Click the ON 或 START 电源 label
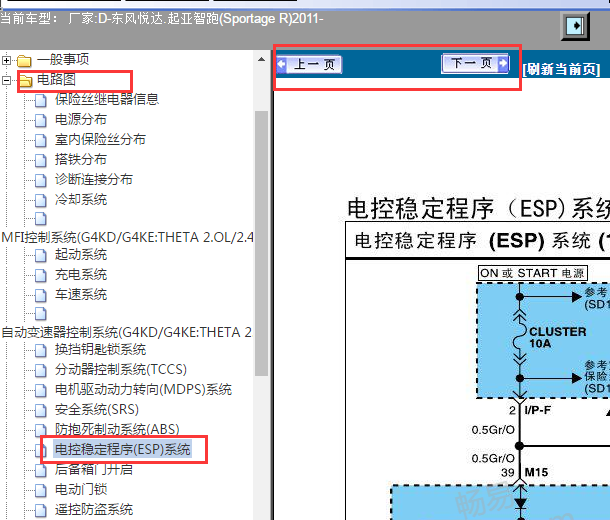610x520 pixels. coord(533,273)
